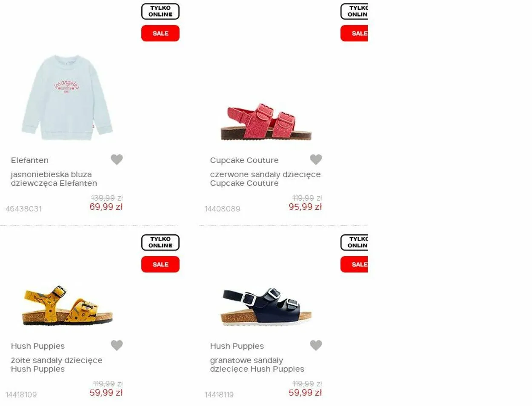Open jasnoniebieska bluza dziewczęca Elefanten link
This screenshot has width=532, height=406.
point(54,179)
